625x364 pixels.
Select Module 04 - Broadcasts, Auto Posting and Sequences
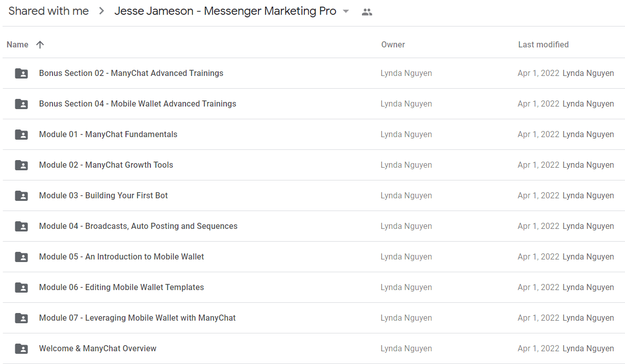(138, 226)
